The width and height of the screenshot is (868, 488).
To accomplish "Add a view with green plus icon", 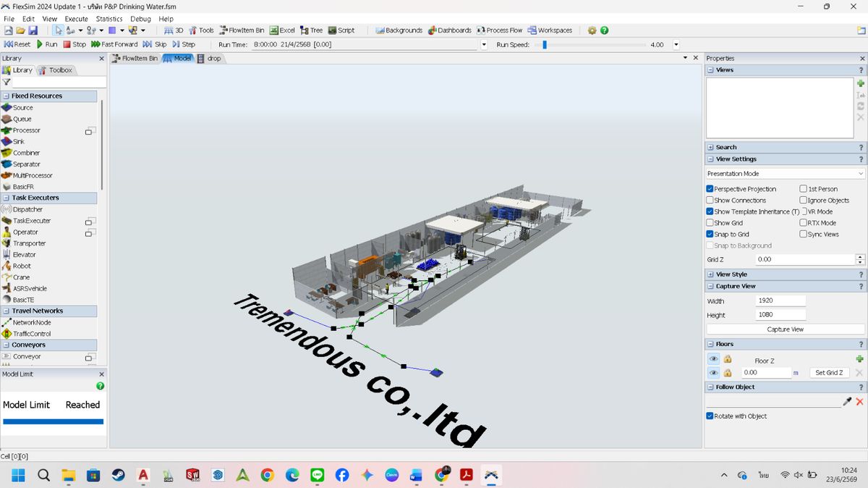I will pyautogui.click(x=860, y=83).
